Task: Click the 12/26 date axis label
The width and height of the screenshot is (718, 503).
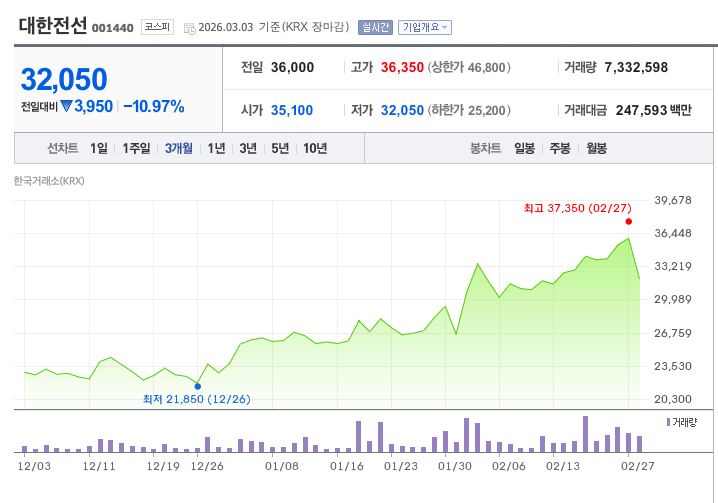Action: point(207,466)
